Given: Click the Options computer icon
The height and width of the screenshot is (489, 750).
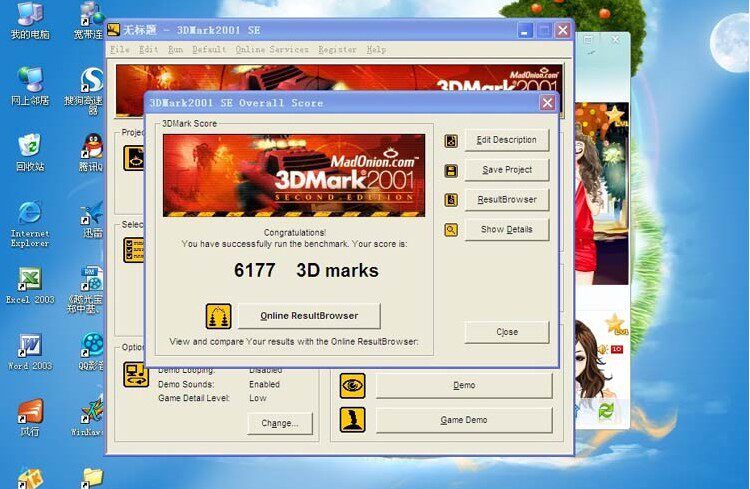Looking at the screenshot, I should pyautogui.click(x=136, y=374).
